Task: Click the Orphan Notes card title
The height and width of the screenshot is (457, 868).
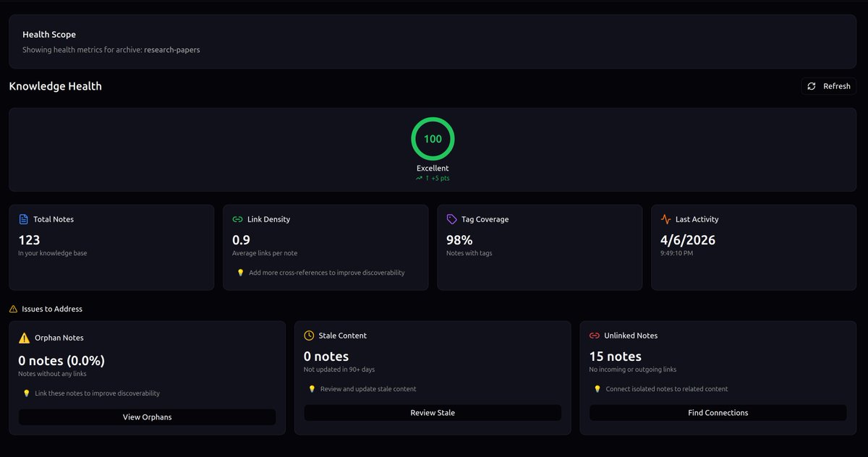Action: coord(59,338)
